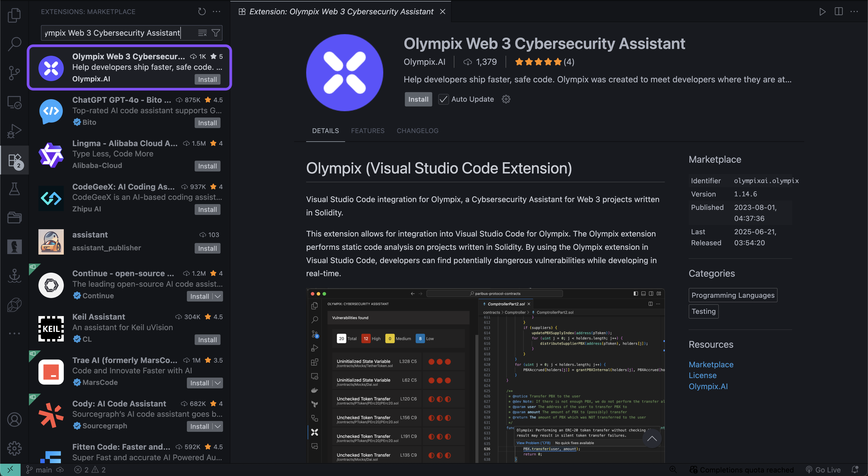Install Keil Assistant extension
868x476 pixels.
[x=207, y=340]
